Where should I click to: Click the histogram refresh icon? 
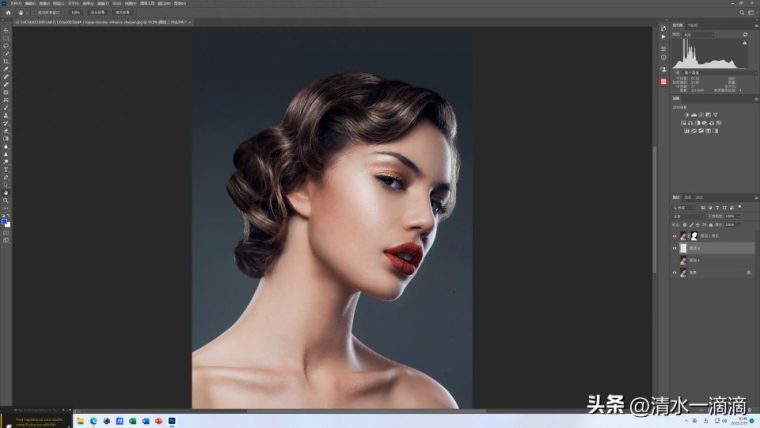tap(745, 34)
